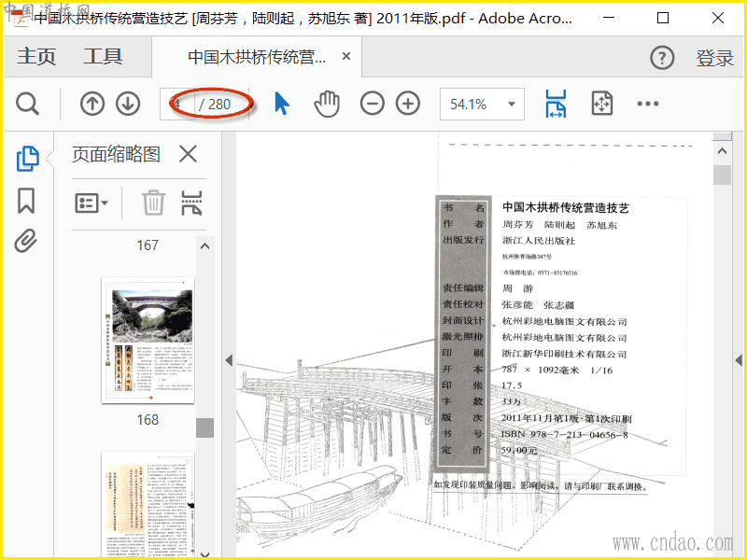Click the thumbnail panel scrollbar handle
Image resolution: width=747 pixels, height=560 pixels.
(204, 427)
